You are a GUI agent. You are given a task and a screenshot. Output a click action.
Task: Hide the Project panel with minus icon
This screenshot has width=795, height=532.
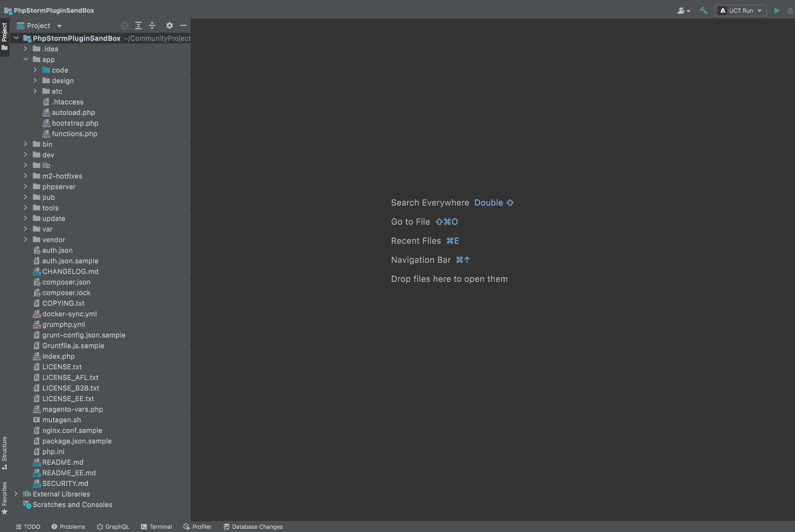pos(183,25)
